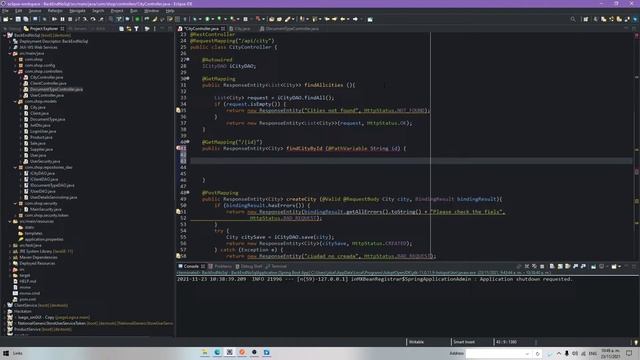The image size is (640, 360).
Task: Open CityController.java in Project Explorer
Action: point(47,77)
